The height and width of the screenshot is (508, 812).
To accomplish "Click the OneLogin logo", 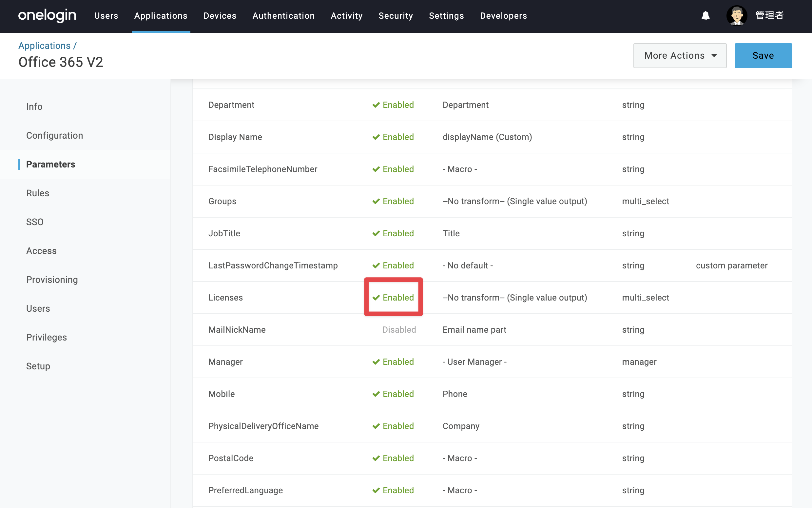I will click(x=47, y=16).
